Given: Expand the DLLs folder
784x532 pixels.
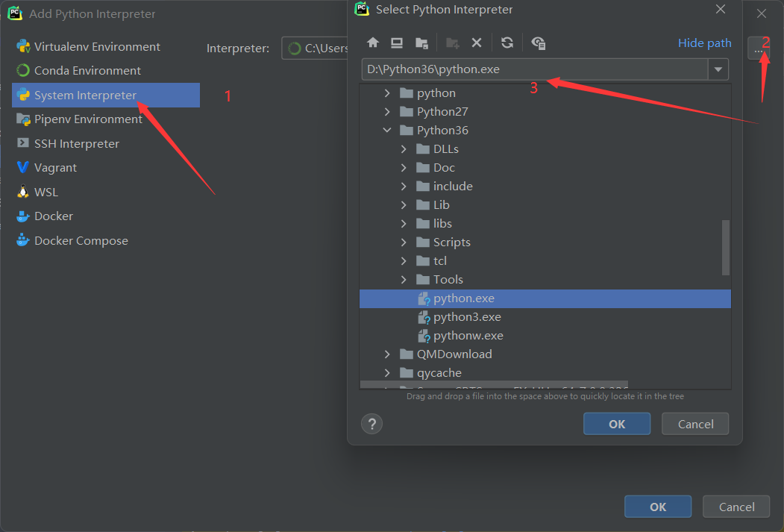Looking at the screenshot, I should tap(404, 149).
